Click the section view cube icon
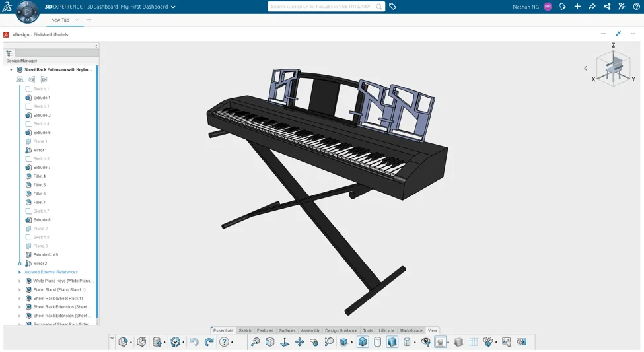Viewport: 644px width, 352px height. coord(343,341)
